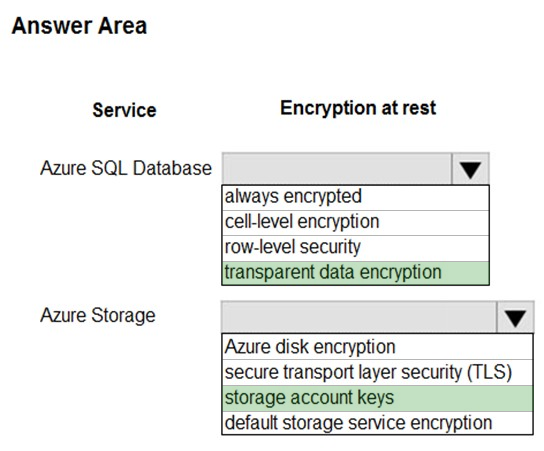The width and height of the screenshot is (544, 451).
Task: Click the Encryption at rest heading
Action: tap(358, 108)
